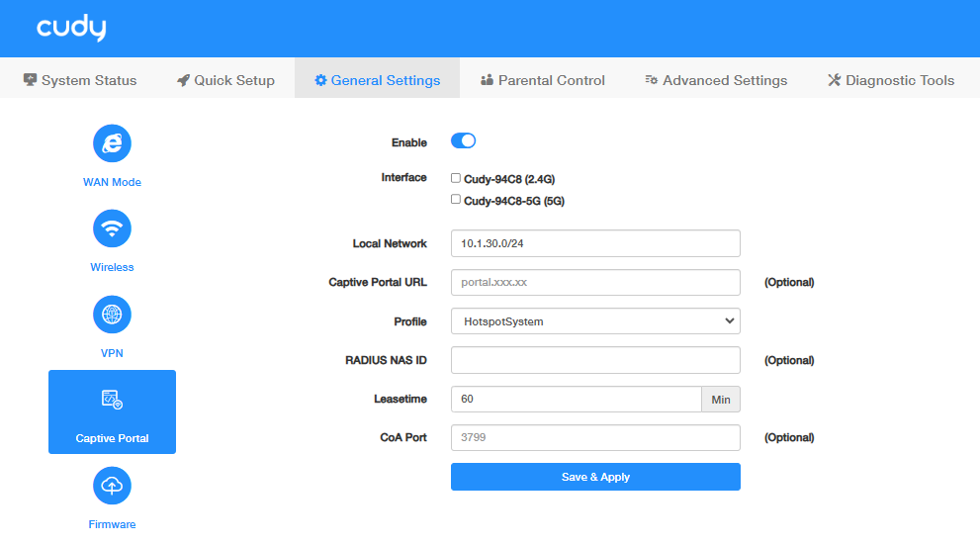Open WAN Mode settings icon
This screenshot has width=980, height=545.
[x=112, y=144]
